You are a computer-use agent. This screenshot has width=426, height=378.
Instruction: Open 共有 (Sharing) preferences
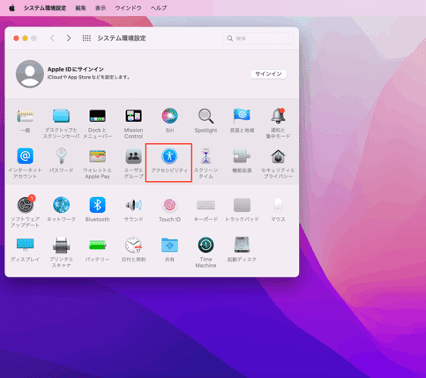tap(170, 249)
